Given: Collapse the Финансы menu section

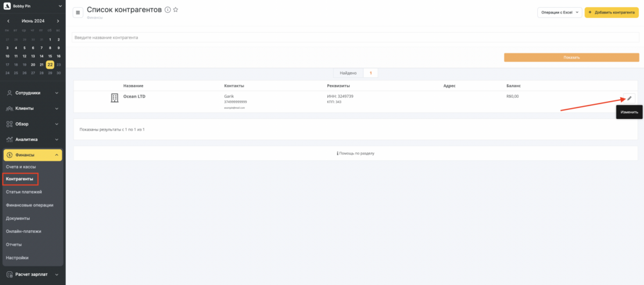Looking at the screenshot, I should (x=33, y=155).
